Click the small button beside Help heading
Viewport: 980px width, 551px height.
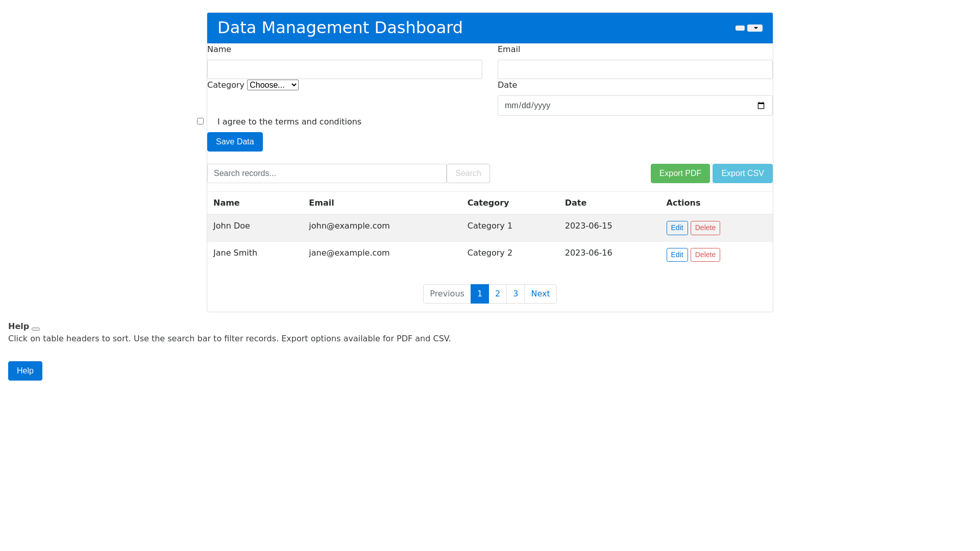coord(36,329)
